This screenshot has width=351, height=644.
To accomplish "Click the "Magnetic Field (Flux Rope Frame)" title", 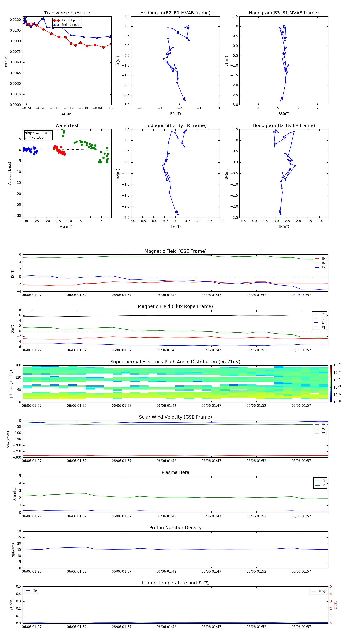I will click(x=175, y=307).
